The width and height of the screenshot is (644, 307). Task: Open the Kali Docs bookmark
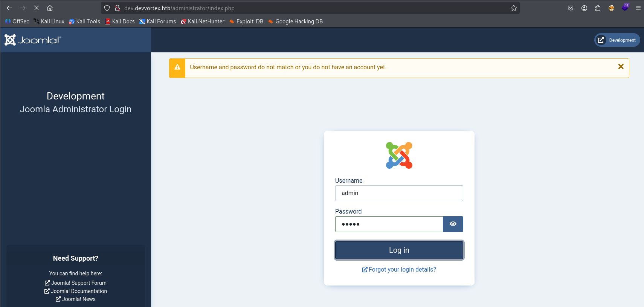tap(120, 21)
